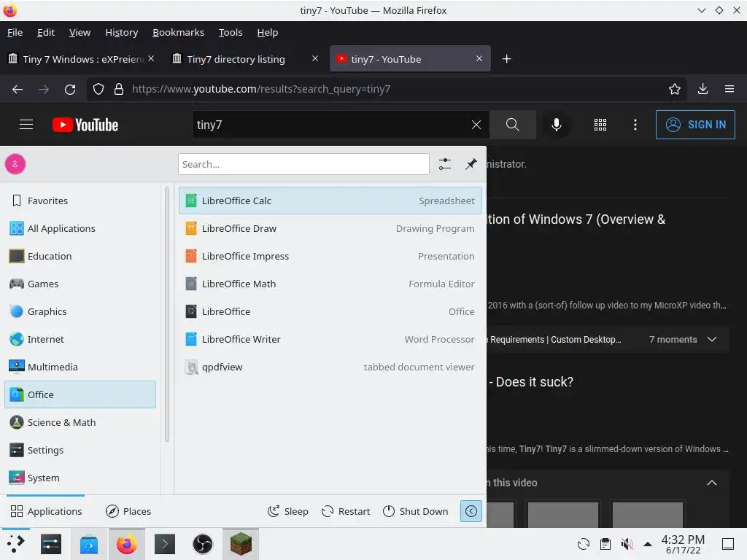This screenshot has width=747, height=560.
Task: Click the launcher user avatar icon
Action: [x=15, y=164]
